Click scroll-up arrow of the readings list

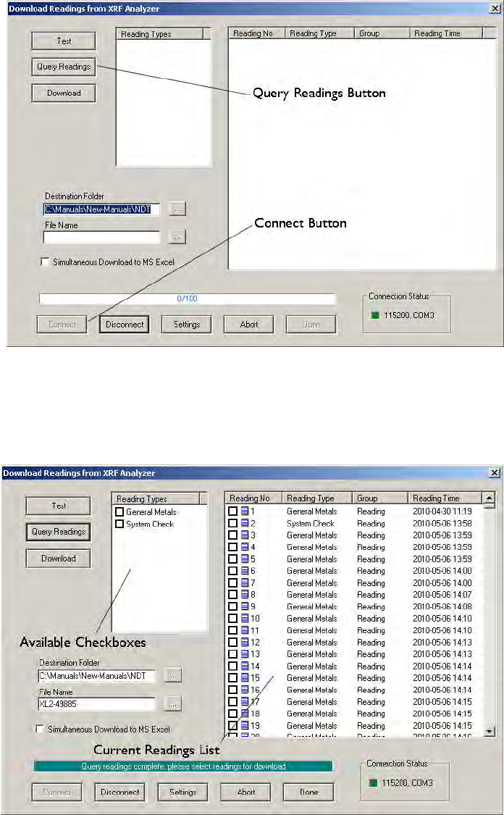click(489, 498)
